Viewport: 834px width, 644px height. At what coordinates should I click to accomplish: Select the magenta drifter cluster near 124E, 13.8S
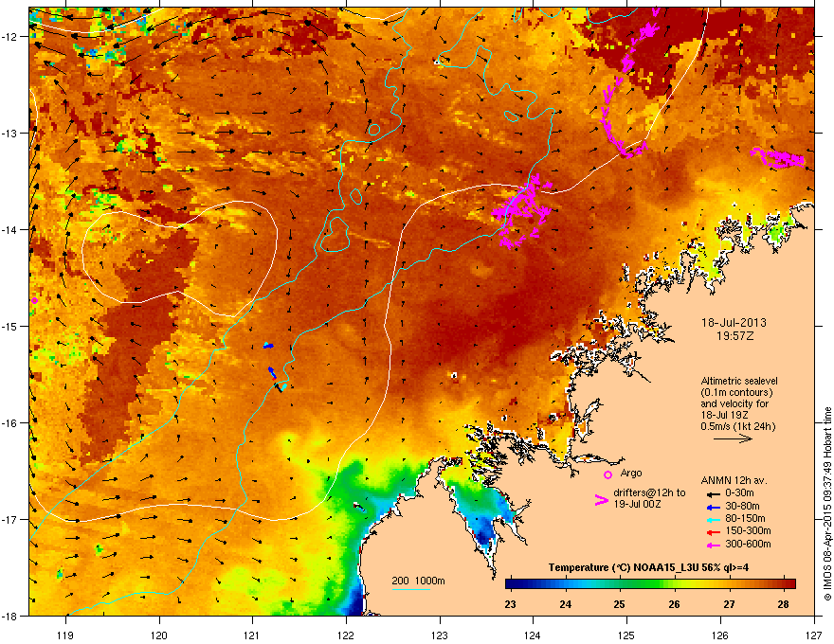(522, 211)
